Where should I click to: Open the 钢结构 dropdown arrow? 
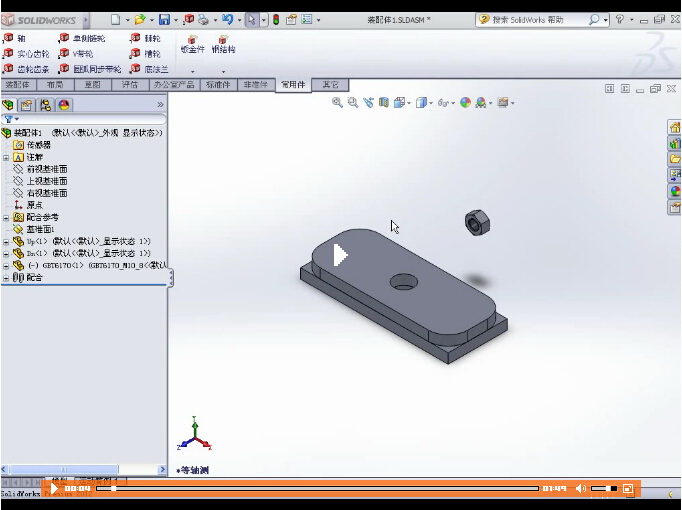(x=223, y=71)
